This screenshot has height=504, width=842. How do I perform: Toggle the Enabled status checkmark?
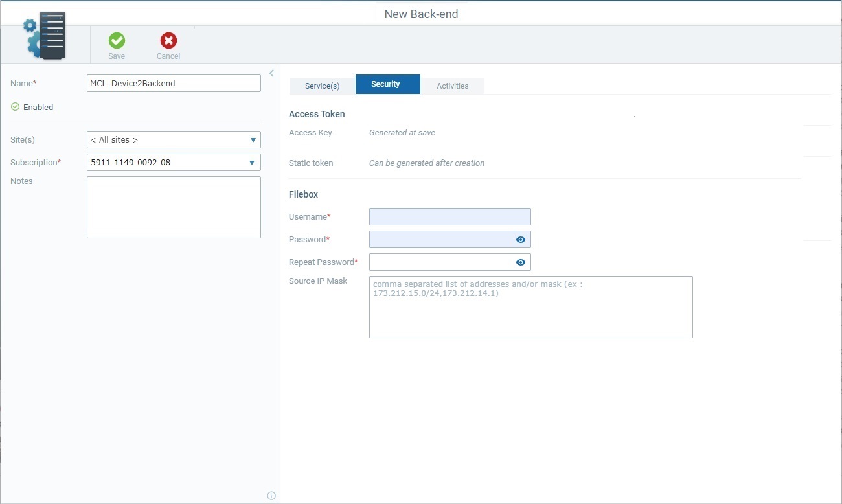point(14,106)
